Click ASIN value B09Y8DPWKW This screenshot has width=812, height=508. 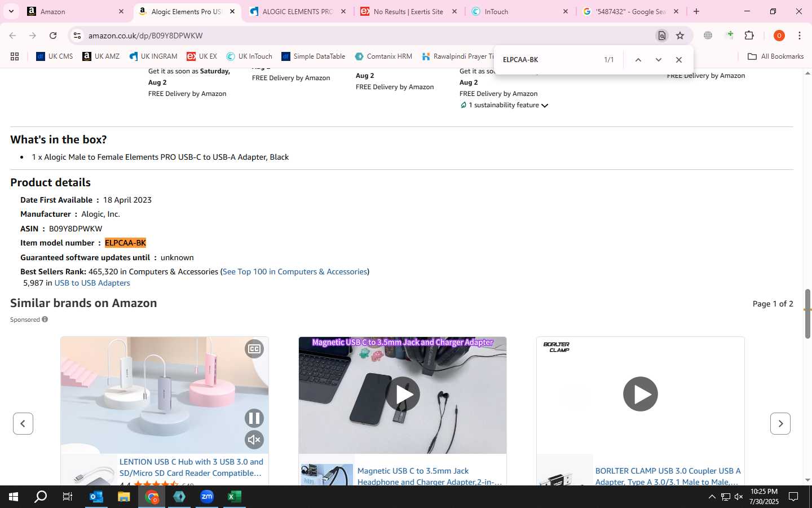[76, 229]
